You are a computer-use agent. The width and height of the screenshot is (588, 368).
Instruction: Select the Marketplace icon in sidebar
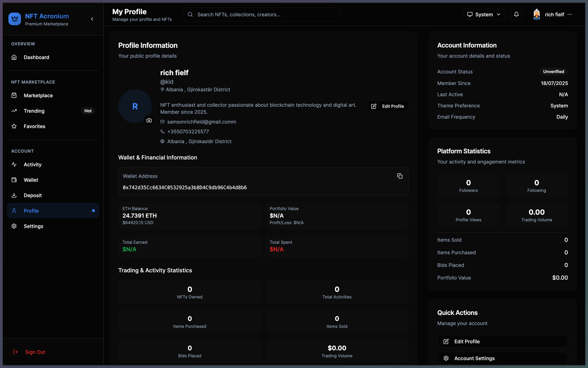tap(14, 95)
